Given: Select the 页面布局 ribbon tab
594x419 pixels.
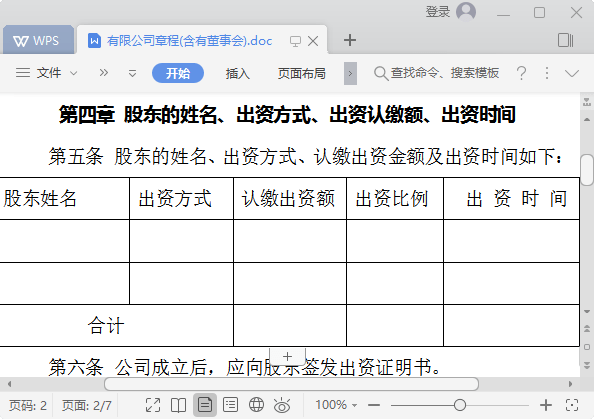Looking at the screenshot, I should click(301, 73).
